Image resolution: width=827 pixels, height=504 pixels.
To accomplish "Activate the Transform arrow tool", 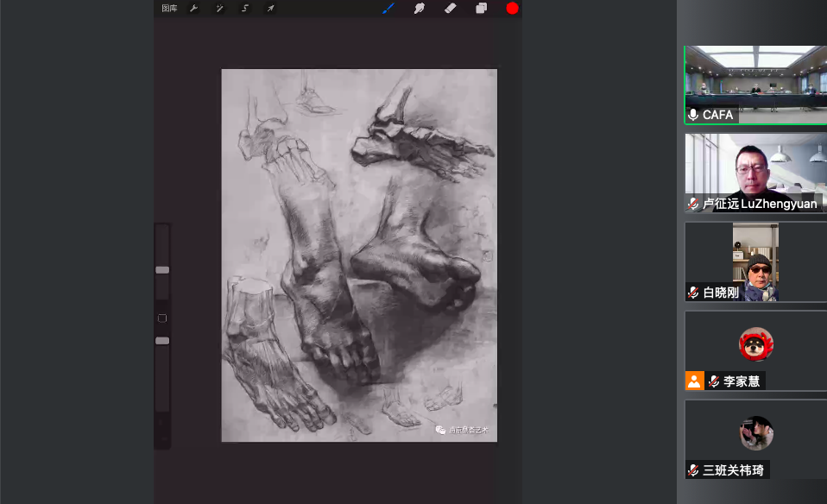I will (x=270, y=9).
